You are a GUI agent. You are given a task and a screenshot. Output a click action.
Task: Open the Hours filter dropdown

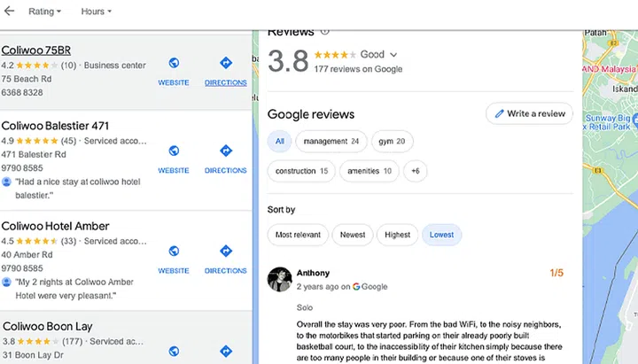pyautogui.click(x=96, y=12)
